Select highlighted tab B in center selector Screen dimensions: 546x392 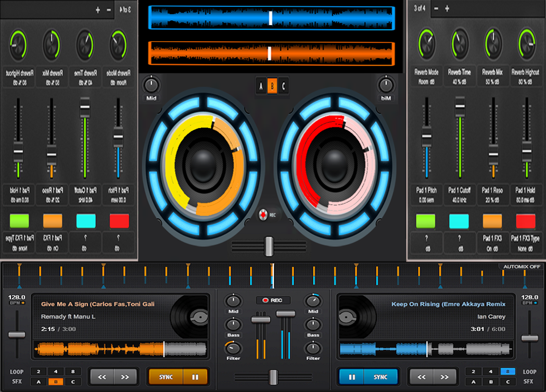coord(272,86)
